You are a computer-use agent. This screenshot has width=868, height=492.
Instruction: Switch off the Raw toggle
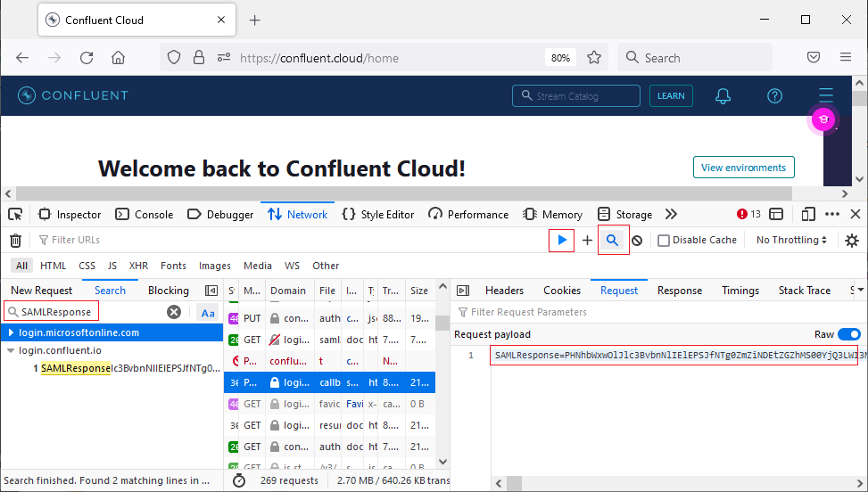pyautogui.click(x=848, y=334)
